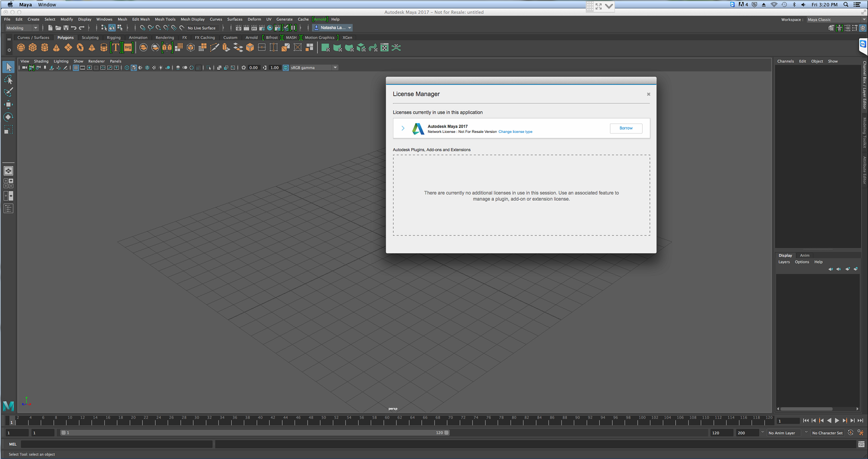Open the SVG creation tool
Screen dimensions: 868x459
coord(128,47)
